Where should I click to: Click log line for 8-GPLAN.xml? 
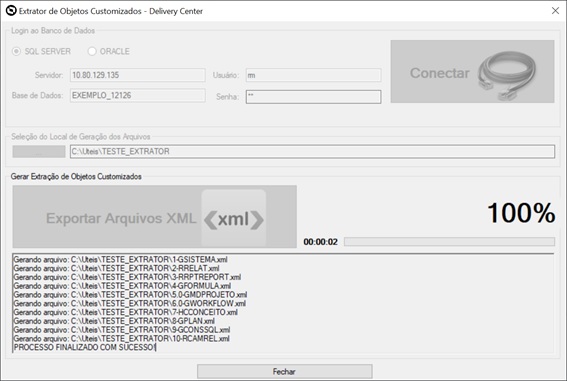point(114,321)
